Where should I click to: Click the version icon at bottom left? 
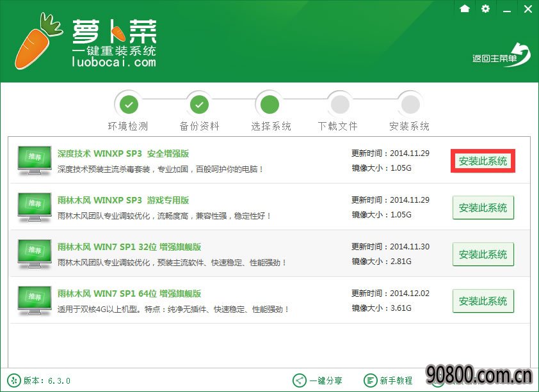click(13, 380)
